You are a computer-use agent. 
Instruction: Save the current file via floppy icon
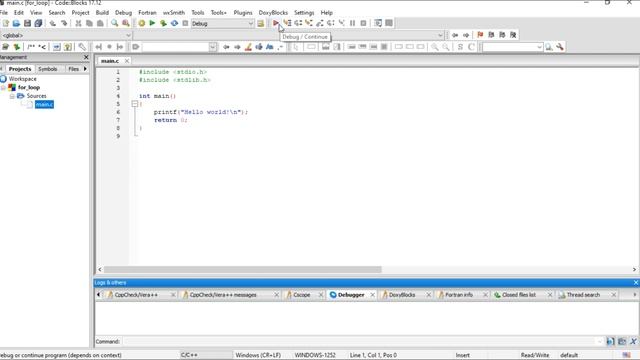click(x=27, y=23)
